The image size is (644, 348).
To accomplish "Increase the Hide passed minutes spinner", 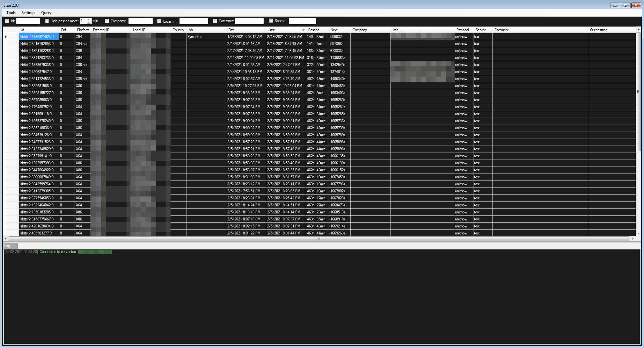I will pyautogui.click(x=89, y=19).
